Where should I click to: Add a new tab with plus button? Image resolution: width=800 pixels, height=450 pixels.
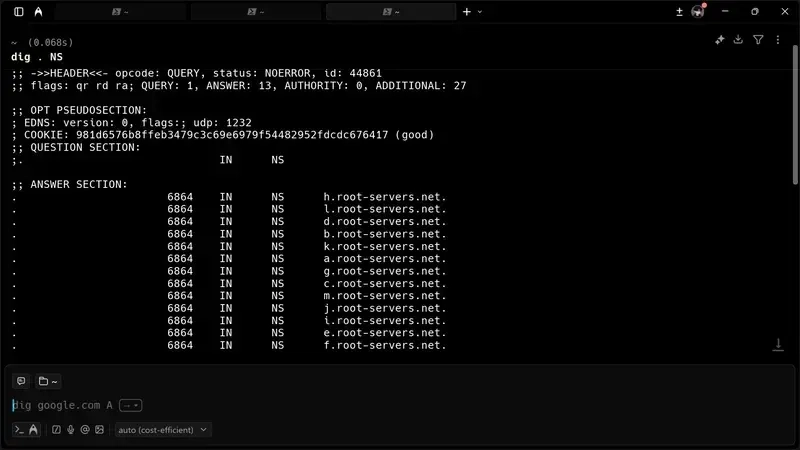tap(466, 12)
